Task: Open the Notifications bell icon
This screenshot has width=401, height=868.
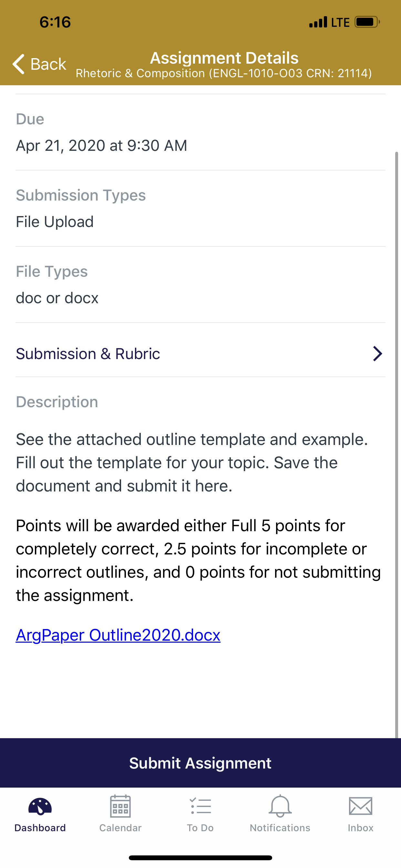Action: pos(280,806)
